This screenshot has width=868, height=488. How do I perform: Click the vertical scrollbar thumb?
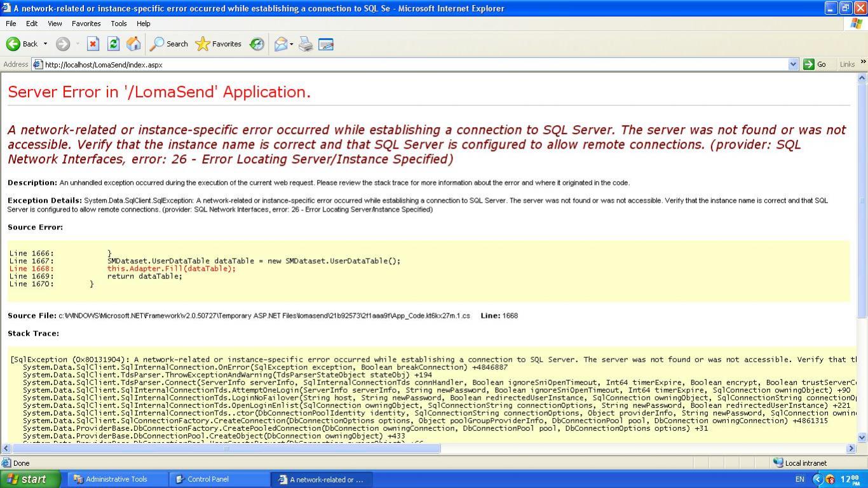click(862, 200)
